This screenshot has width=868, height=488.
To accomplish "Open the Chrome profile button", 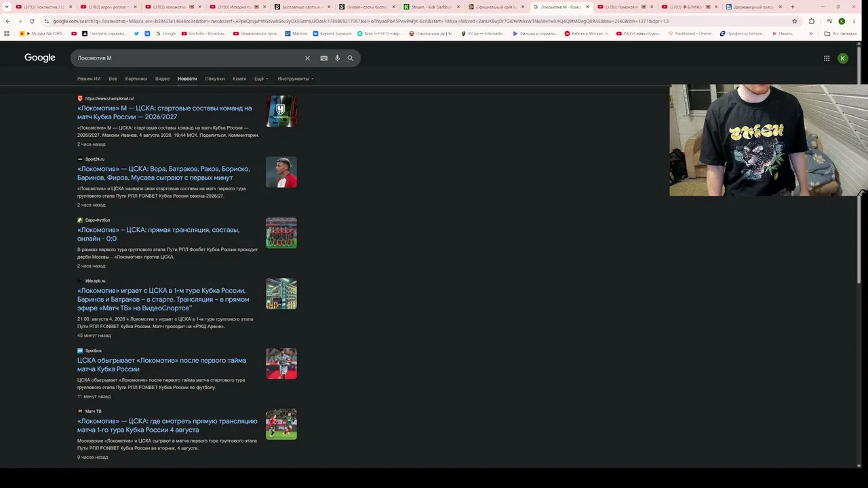I will [842, 21].
